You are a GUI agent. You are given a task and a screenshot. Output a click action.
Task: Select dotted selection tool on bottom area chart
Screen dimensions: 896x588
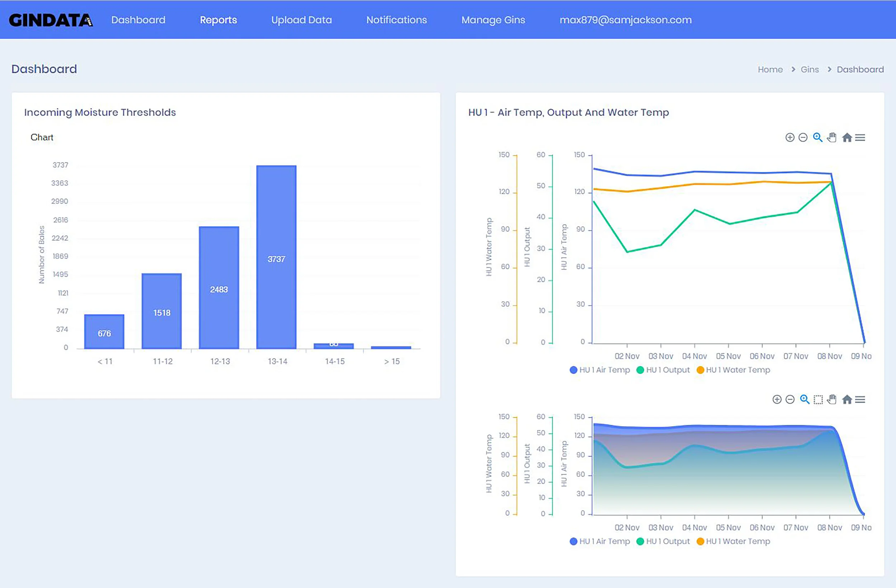click(818, 400)
